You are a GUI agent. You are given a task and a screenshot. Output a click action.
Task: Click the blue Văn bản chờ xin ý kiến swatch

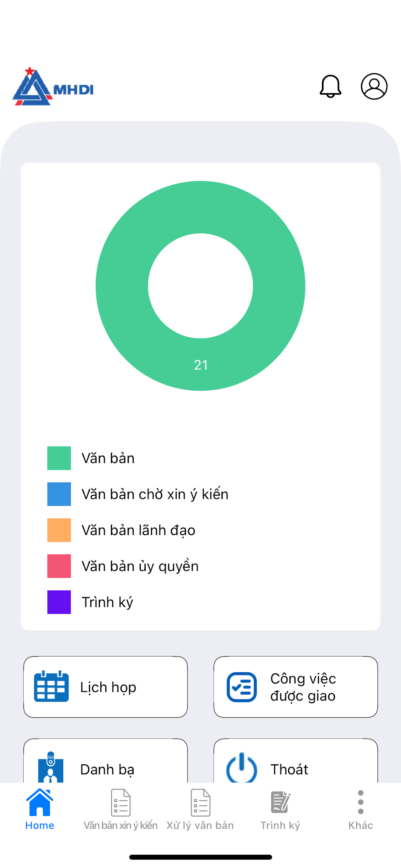click(x=59, y=494)
